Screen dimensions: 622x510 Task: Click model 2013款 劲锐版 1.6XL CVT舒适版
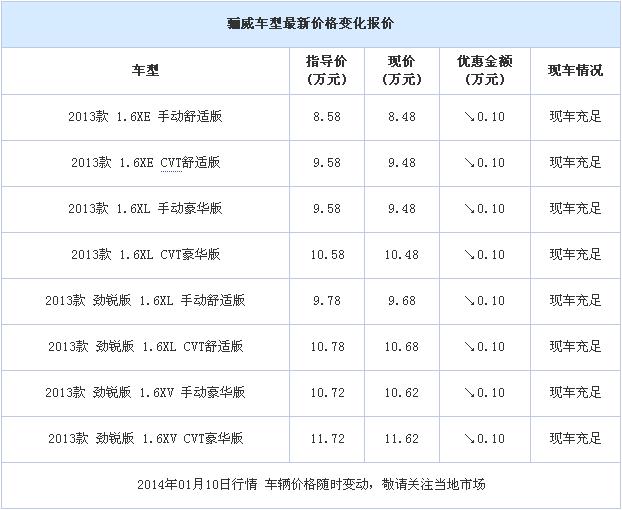(x=145, y=347)
